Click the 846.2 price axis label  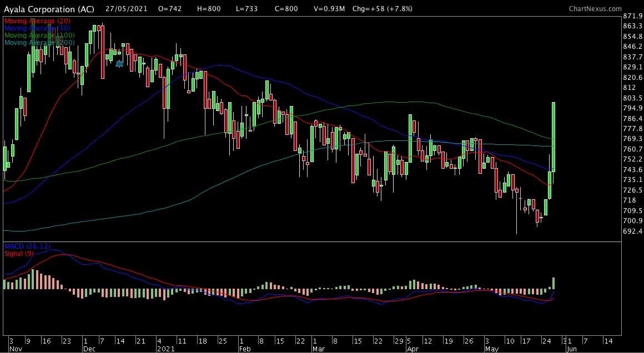[632, 47]
